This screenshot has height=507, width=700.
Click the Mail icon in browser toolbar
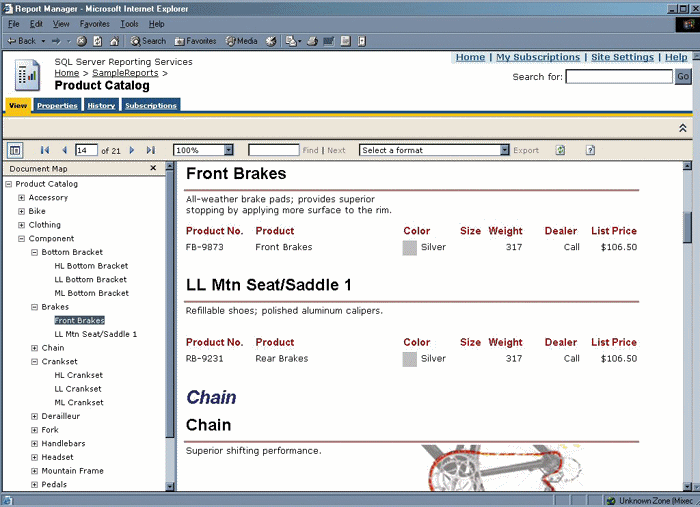(x=291, y=41)
